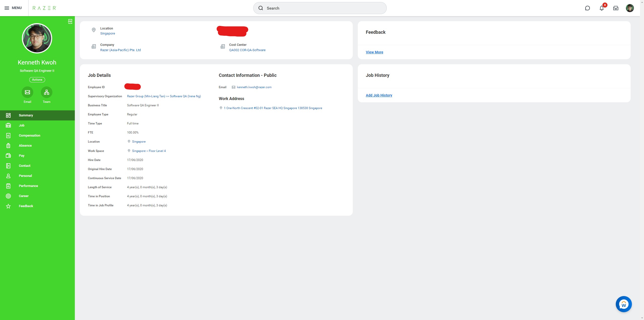Select the Personal sidebar tab

tap(37, 176)
